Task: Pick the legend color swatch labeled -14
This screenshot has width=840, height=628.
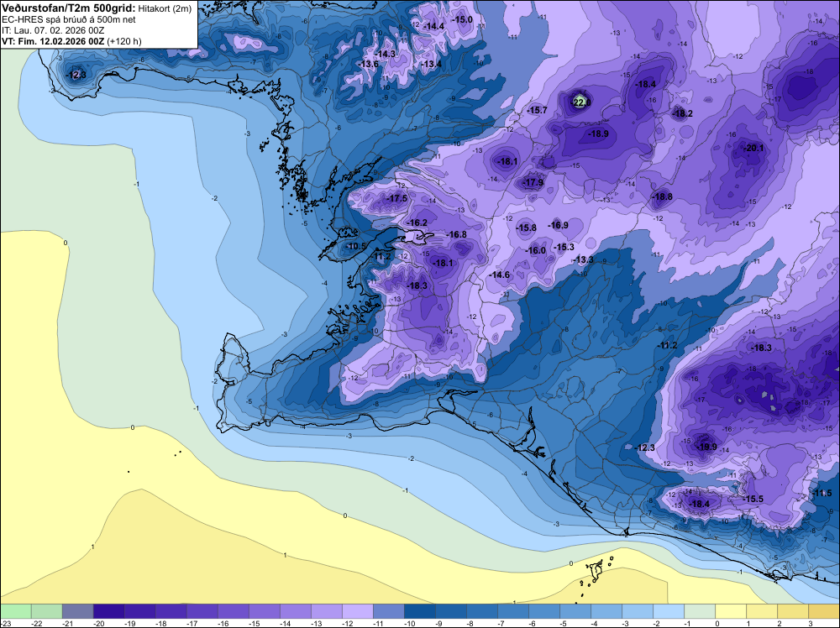Action: (295, 611)
